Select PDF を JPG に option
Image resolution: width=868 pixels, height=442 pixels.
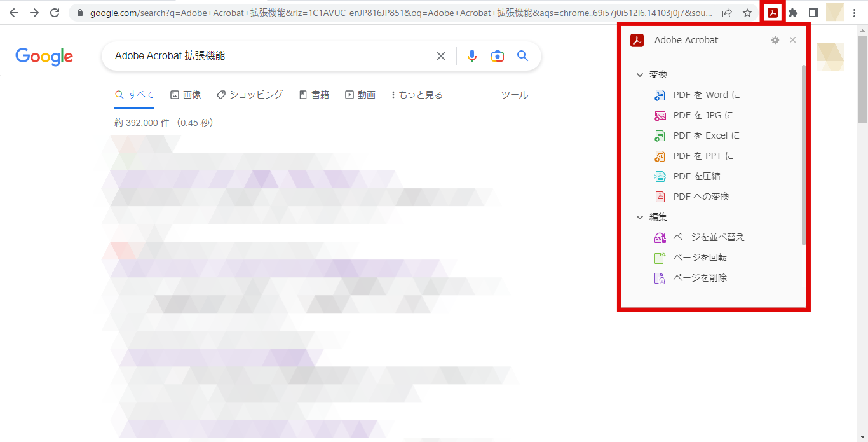point(703,115)
